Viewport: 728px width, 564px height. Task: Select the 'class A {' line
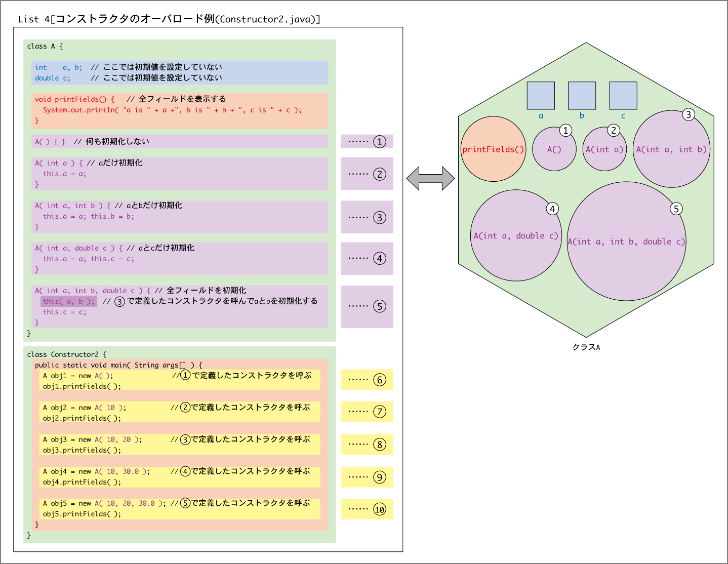[x=45, y=46]
